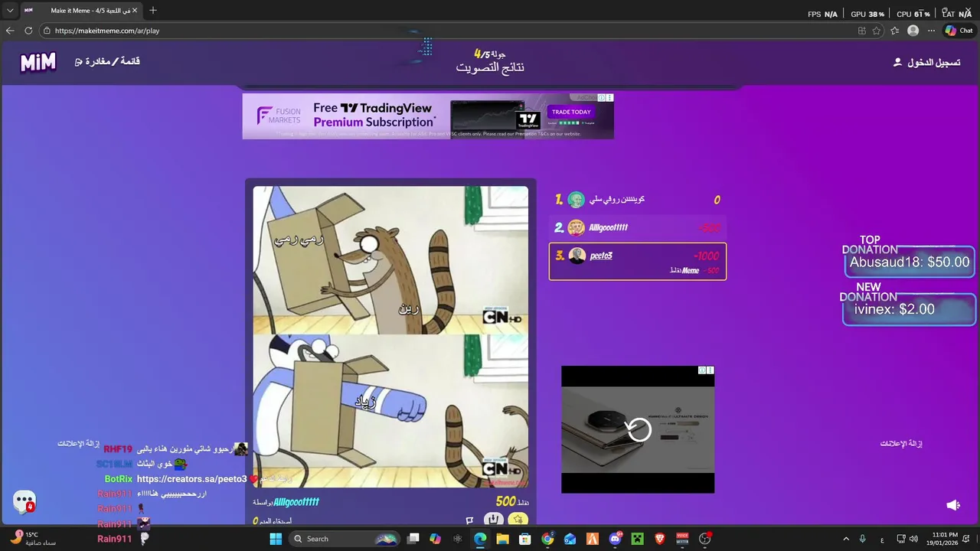
Task: Close the Make it Meme tab
Action: pos(135,11)
